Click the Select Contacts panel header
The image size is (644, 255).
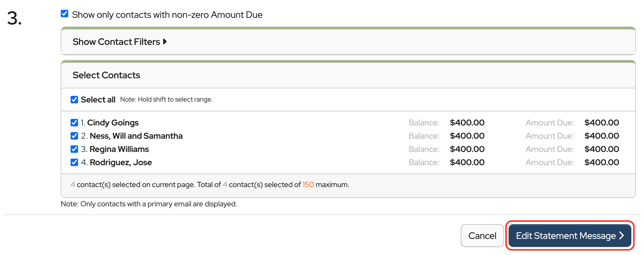tap(106, 75)
